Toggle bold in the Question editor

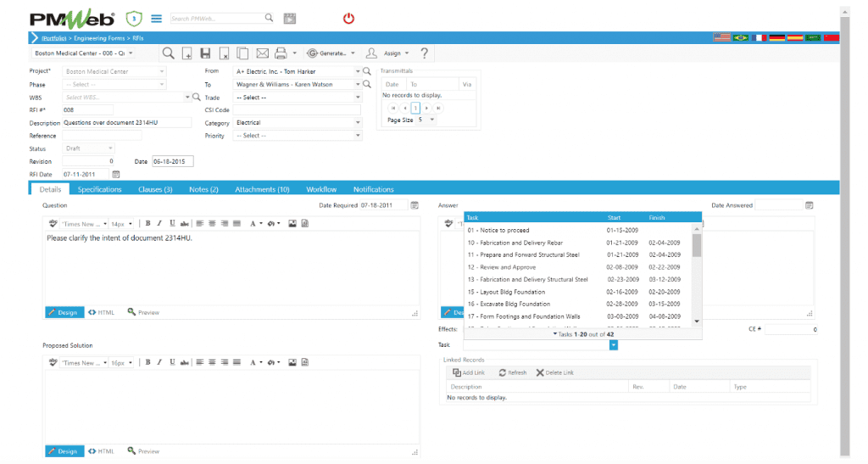(147, 224)
